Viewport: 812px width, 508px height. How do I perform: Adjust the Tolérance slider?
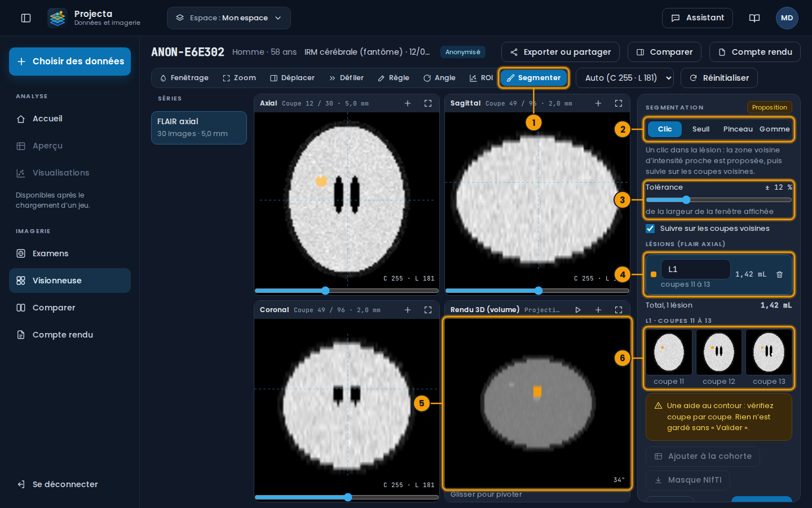719,200
